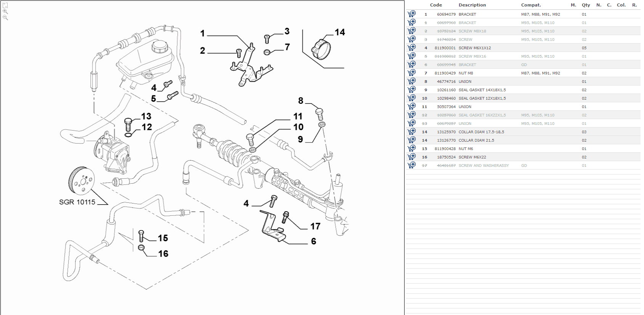Screen dimensions: 644x315
Task: Click part code 811900001
Action: (445, 48)
